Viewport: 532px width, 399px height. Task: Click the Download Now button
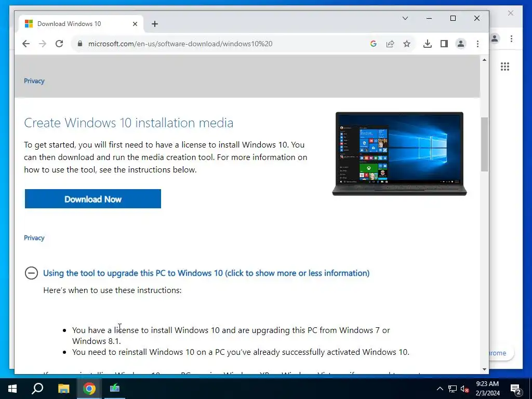[x=93, y=199]
